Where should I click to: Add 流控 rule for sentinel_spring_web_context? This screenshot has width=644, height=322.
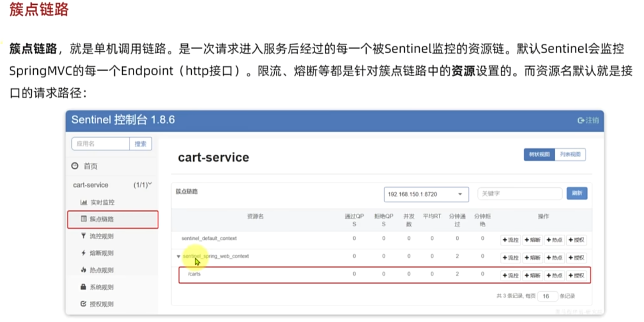(x=511, y=257)
